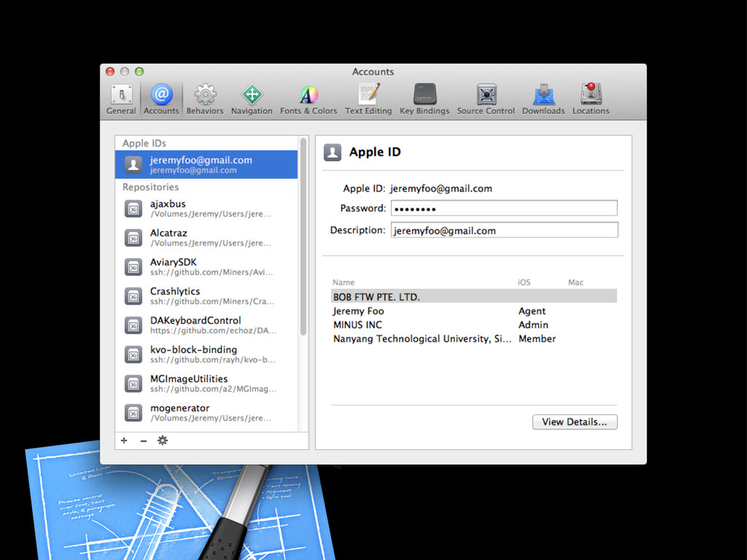This screenshot has width=747, height=560.
Task: Select the DAKeyboardControl repository icon
Action: pyautogui.click(x=133, y=325)
